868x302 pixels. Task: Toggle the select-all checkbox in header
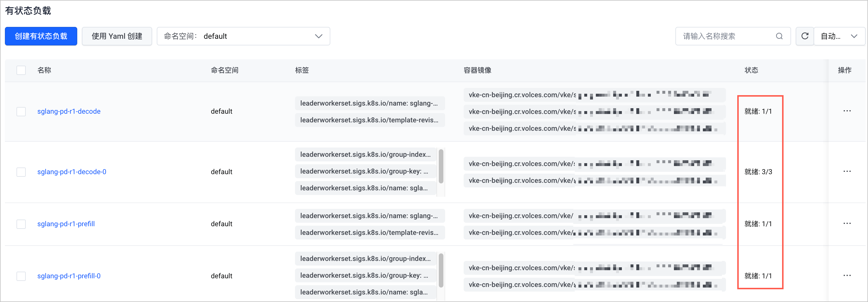[21, 70]
